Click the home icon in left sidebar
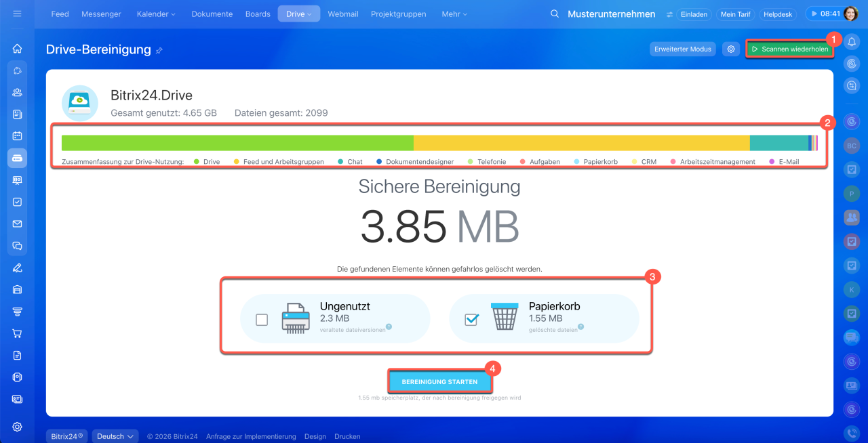Viewport: 868px width, 443px height. click(18, 49)
